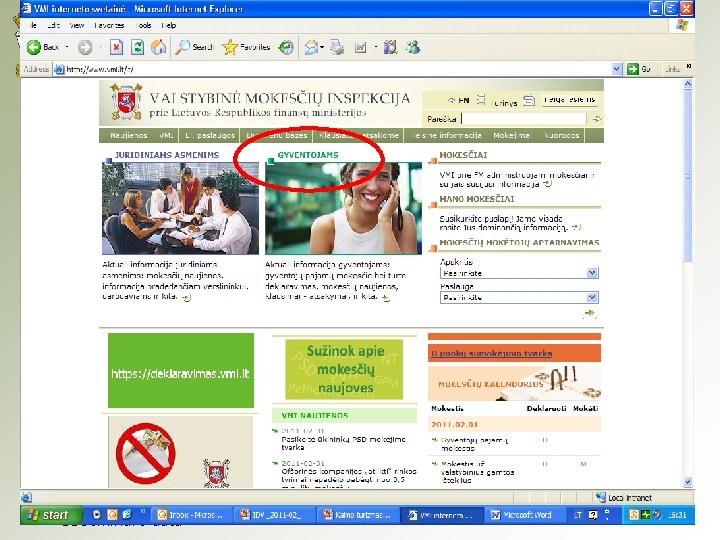Click the no-envelope-money prohibition banner
The height and width of the screenshot is (540, 720).
pos(180,452)
